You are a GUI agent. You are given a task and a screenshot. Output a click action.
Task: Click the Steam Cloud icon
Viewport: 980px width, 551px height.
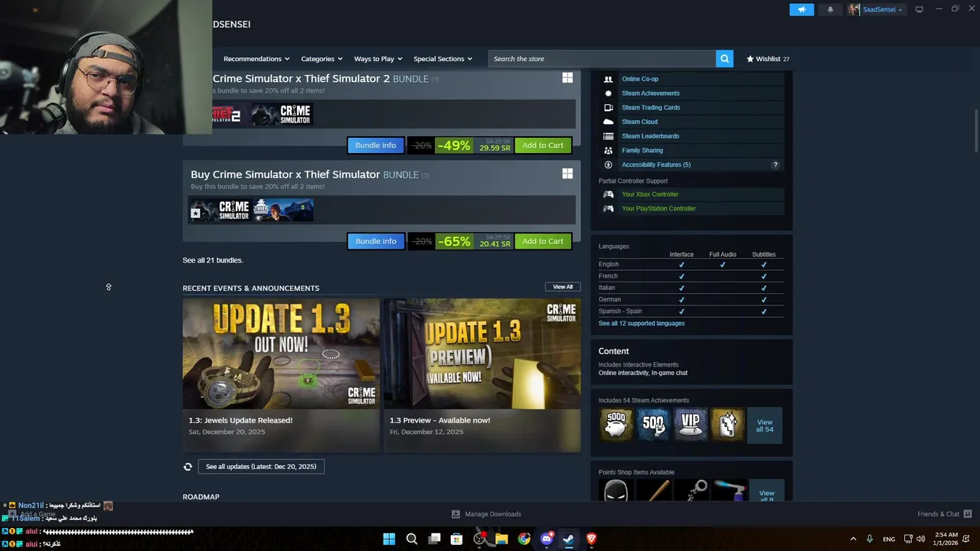pyautogui.click(x=608, y=122)
